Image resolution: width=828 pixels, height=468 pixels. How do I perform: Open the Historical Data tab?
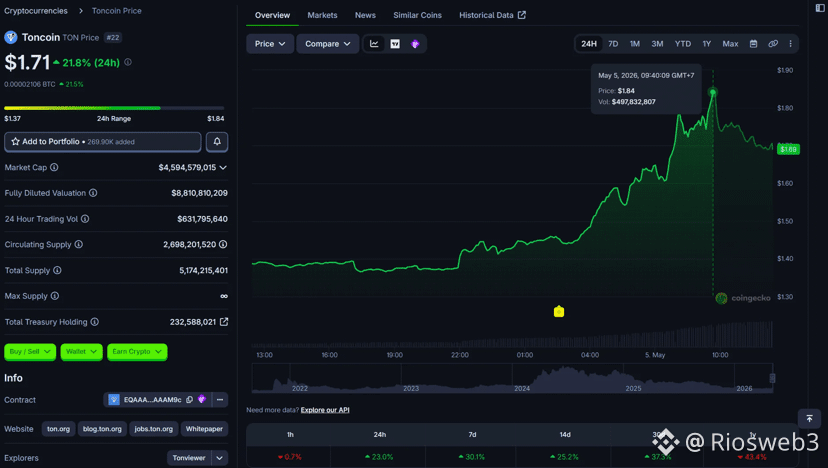492,15
